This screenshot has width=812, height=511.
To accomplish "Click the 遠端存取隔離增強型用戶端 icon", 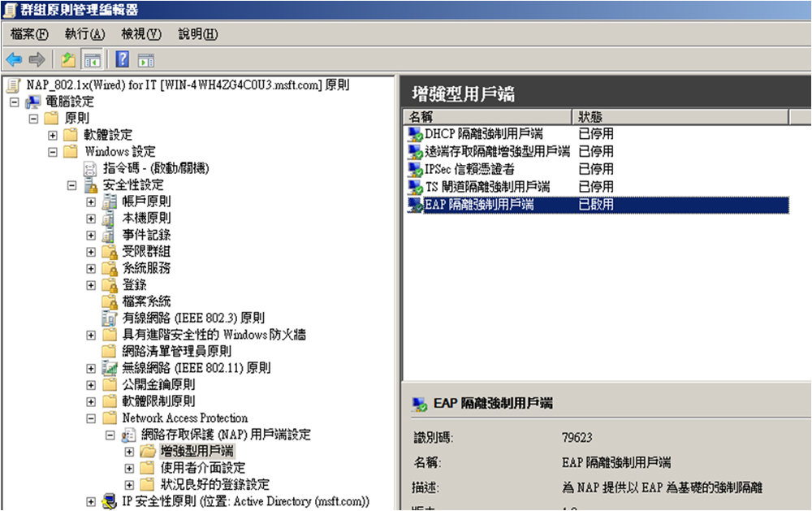I will 415,152.
